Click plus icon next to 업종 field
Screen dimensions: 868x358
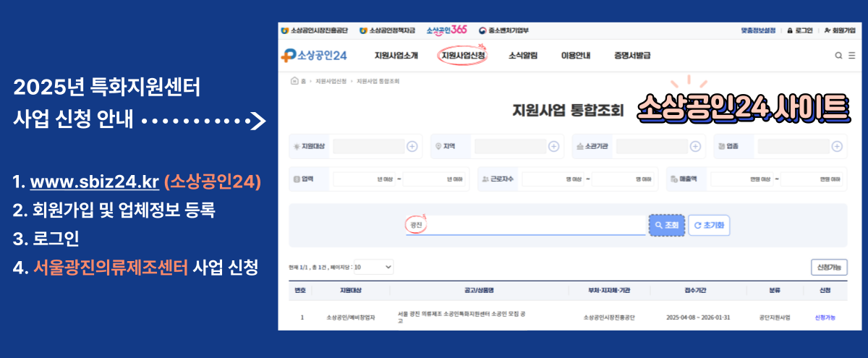click(837, 146)
